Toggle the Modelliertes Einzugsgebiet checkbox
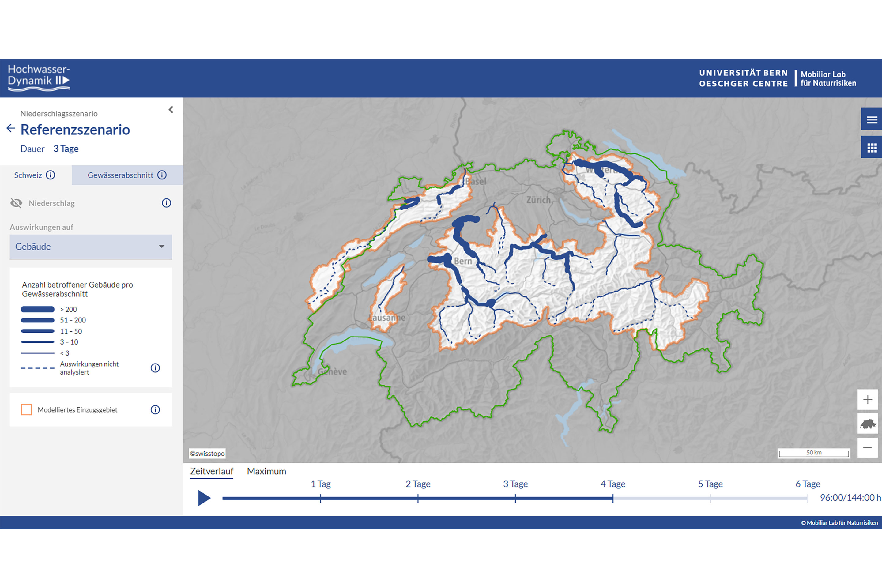Viewport: 882px width, 588px height. pos(26,409)
